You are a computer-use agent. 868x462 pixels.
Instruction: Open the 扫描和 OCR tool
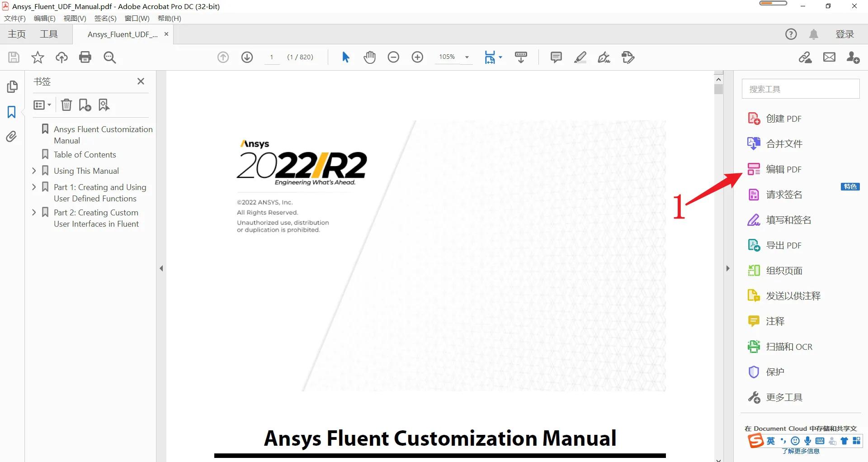(780, 347)
